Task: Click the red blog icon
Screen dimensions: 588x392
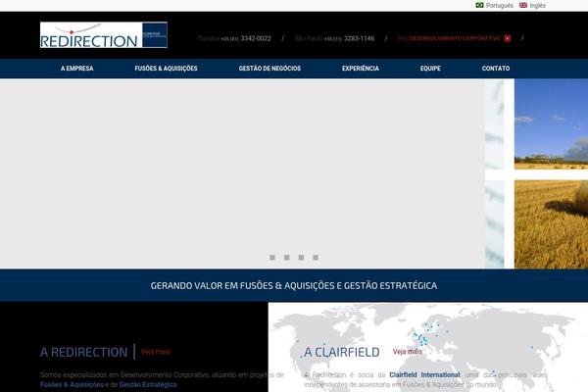Action: (508, 38)
